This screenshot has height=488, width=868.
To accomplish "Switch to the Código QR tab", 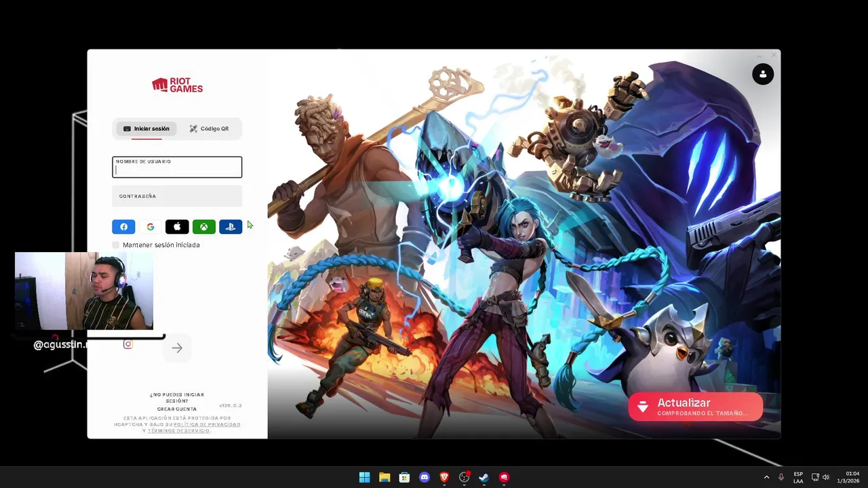I will [x=209, y=129].
